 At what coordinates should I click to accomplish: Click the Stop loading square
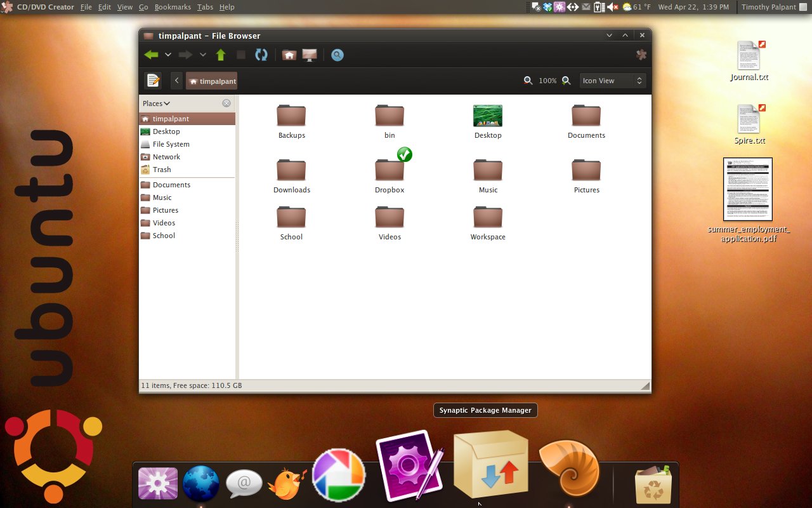coord(241,55)
